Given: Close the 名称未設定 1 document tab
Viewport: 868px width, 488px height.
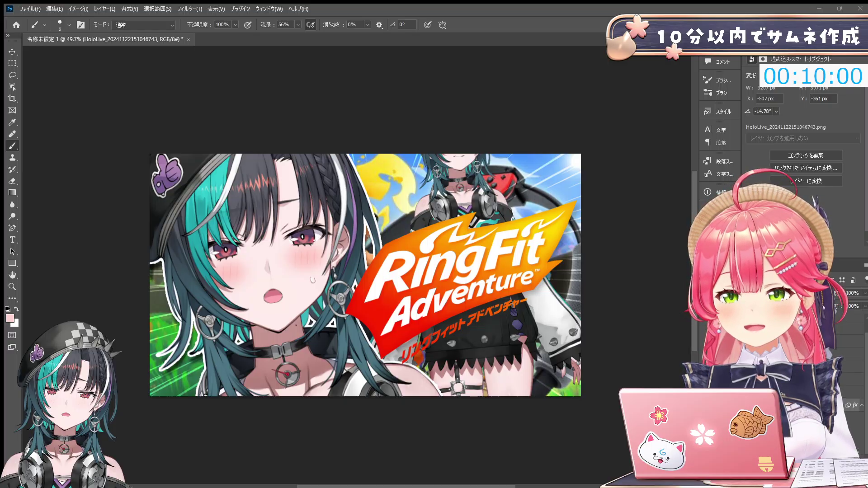Looking at the screenshot, I should click(189, 39).
